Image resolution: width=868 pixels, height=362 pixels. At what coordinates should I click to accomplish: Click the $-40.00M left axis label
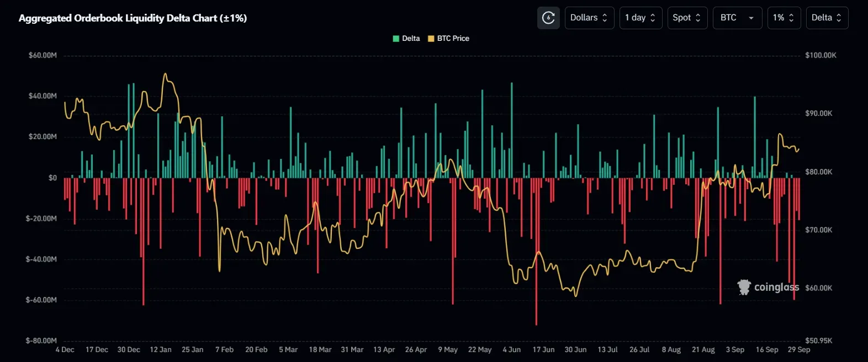tap(41, 259)
